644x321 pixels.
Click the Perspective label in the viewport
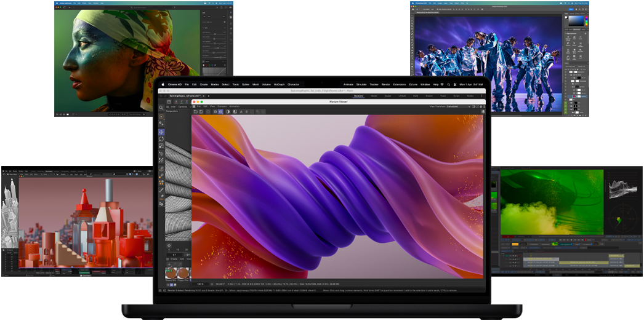coord(172,111)
